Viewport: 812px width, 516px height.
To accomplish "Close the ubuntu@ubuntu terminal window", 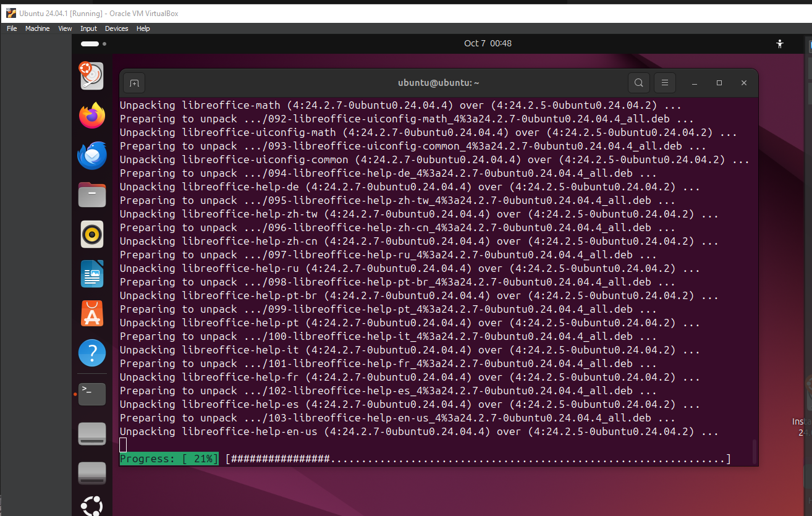I will coord(744,83).
